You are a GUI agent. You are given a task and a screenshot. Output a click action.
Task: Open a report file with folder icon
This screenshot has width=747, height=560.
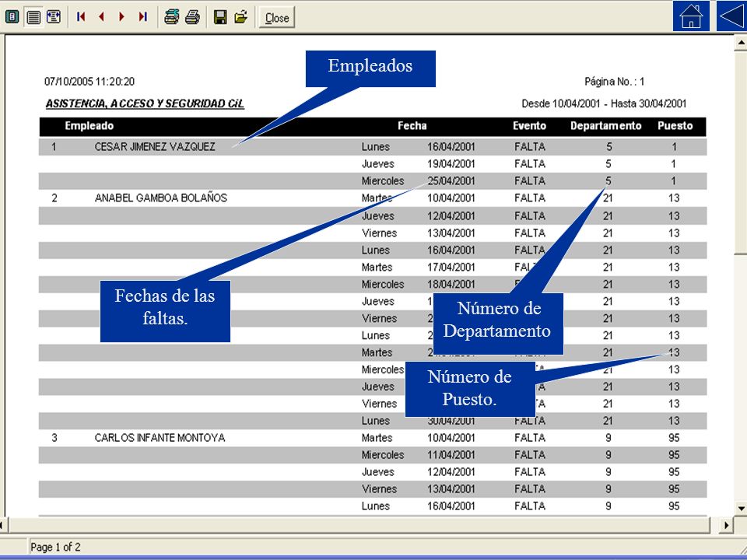241,17
